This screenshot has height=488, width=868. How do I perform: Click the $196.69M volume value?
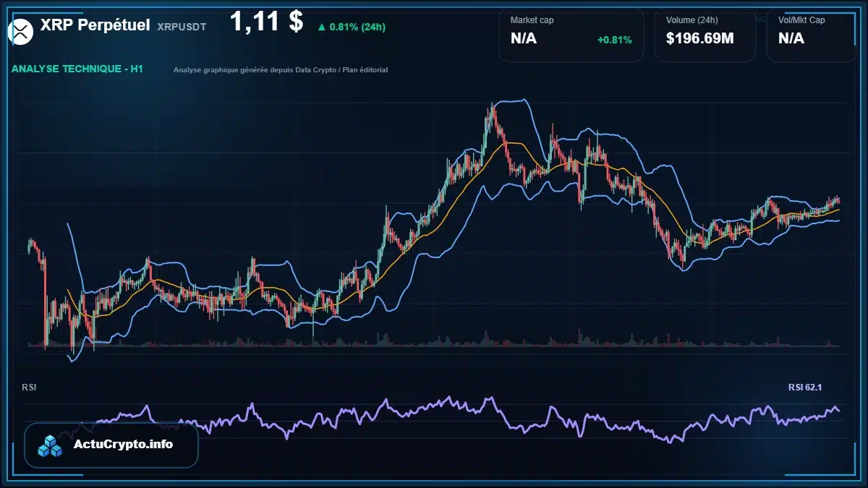point(700,38)
